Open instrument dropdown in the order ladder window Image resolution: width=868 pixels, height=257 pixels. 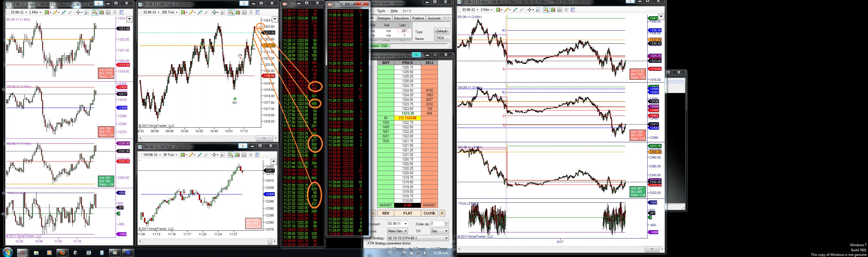(x=398, y=224)
